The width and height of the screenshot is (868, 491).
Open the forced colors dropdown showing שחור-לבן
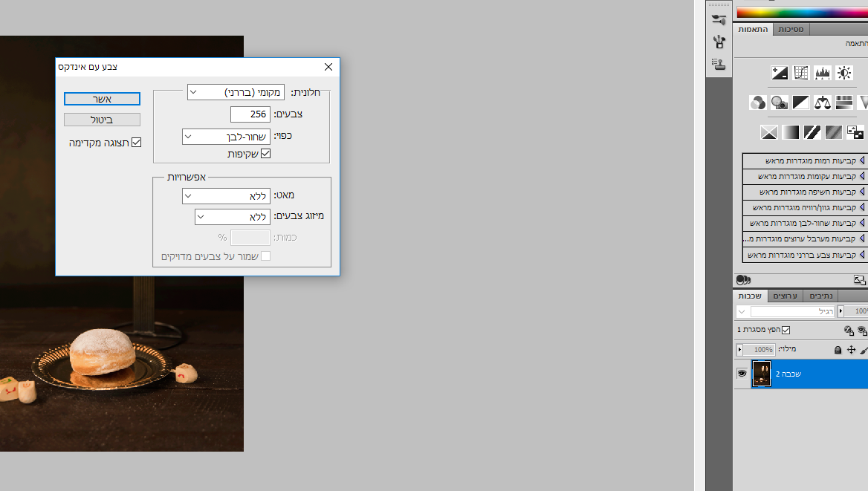226,136
